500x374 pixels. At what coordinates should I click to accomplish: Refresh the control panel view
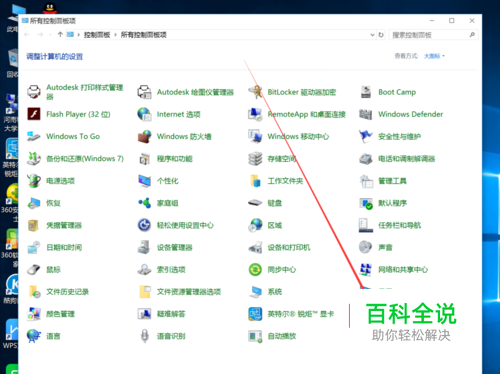tap(381, 35)
